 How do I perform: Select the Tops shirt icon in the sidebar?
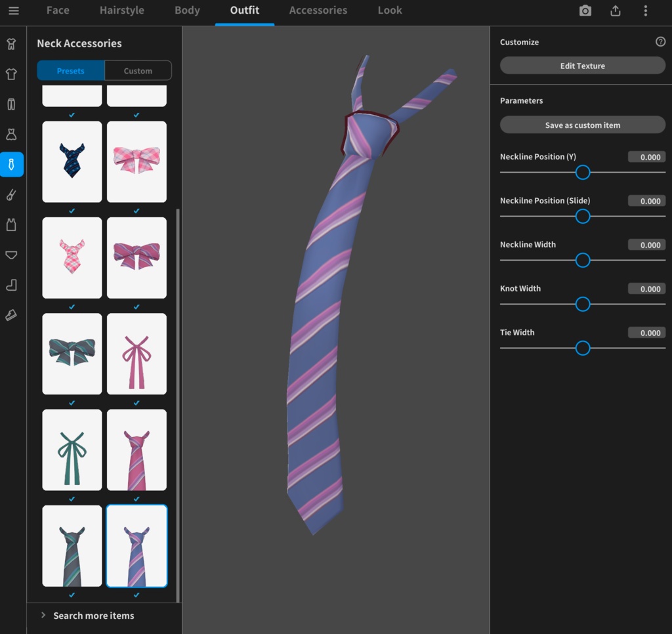point(11,74)
